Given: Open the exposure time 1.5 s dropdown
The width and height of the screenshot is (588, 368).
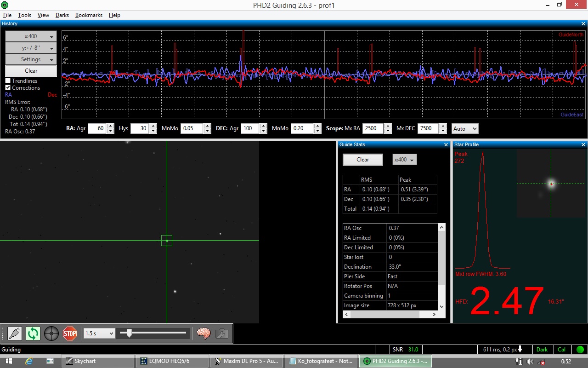Looking at the screenshot, I should 99,333.
